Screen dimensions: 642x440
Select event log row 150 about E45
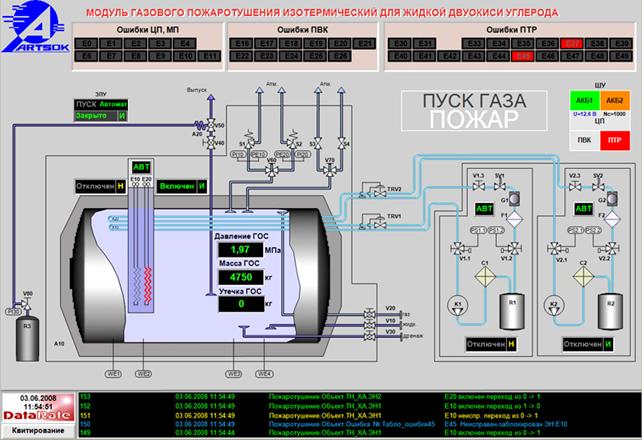(x=360, y=424)
